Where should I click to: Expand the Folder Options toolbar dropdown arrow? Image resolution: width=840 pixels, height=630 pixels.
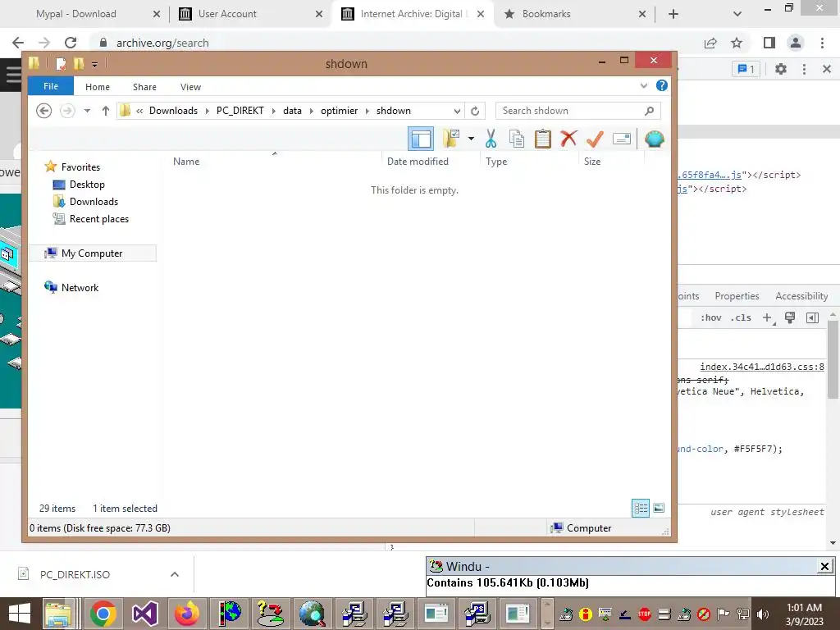coord(471,138)
